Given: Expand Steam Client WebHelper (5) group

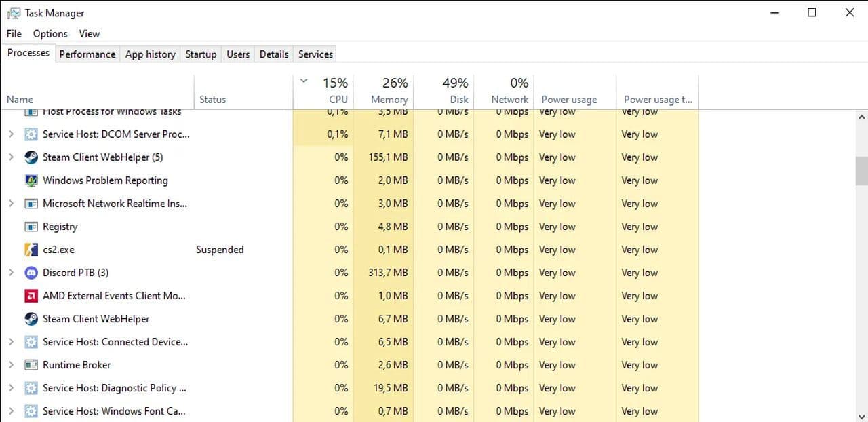Looking at the screenshot, I should pos(11,157).
